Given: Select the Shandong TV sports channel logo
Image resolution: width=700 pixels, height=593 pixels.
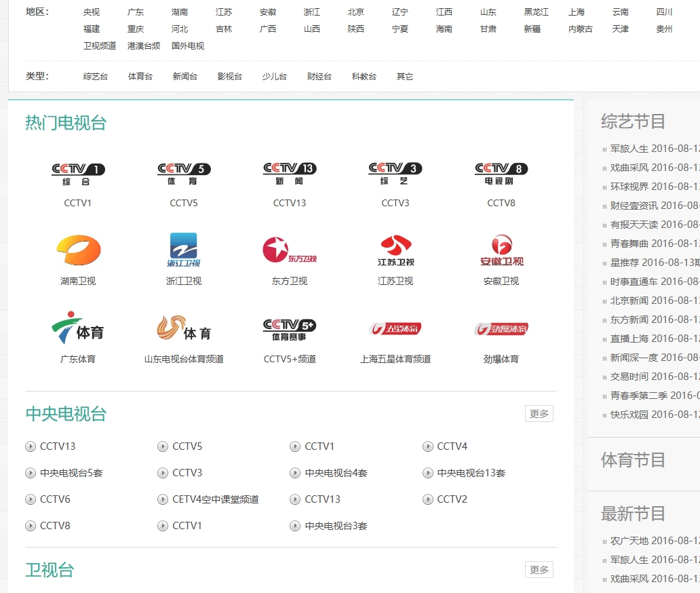Looking at the screenshot, I should click(x=184, y=329).
